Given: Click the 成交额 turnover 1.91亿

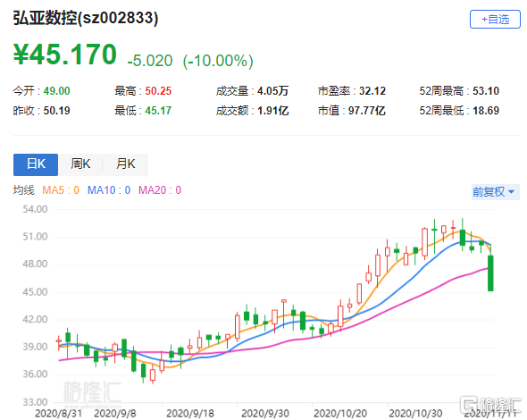Looking at the screenshot, I should click(x=272, y=110).
